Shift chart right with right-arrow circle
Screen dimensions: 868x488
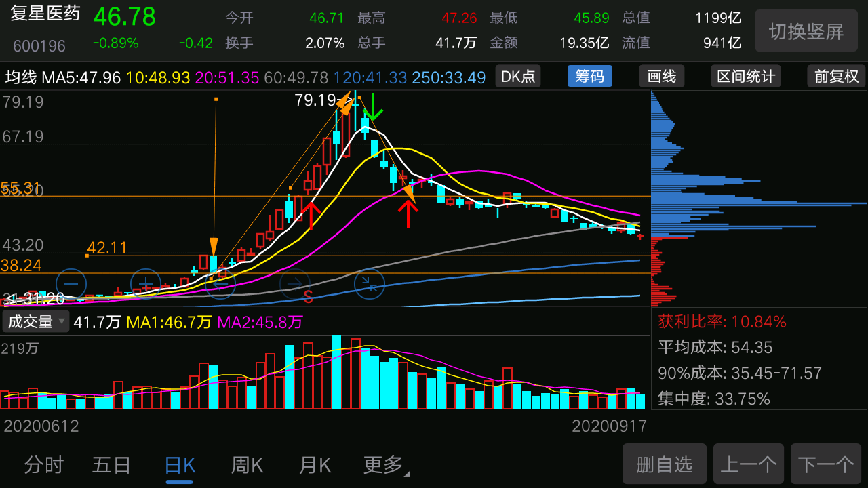(x=295, y=283)
